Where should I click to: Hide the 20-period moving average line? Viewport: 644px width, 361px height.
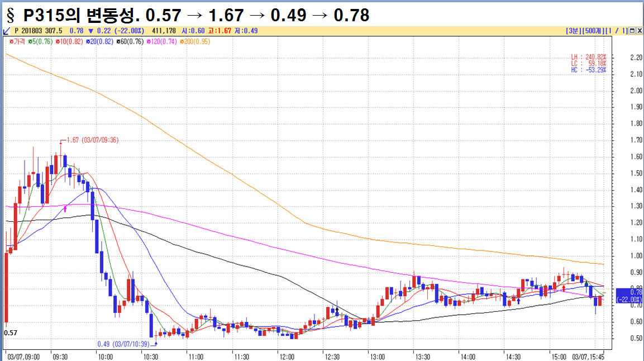[x=87, y=41]
